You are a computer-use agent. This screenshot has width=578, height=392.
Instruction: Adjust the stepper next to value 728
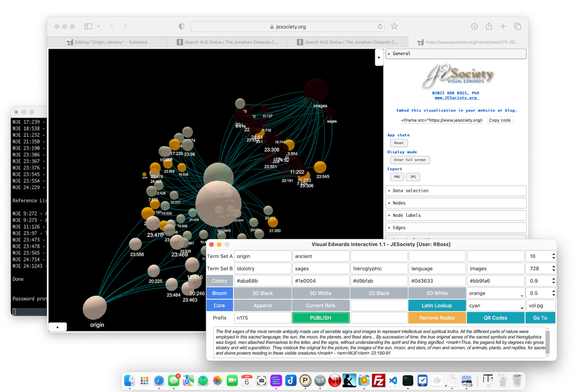point(553,268)
